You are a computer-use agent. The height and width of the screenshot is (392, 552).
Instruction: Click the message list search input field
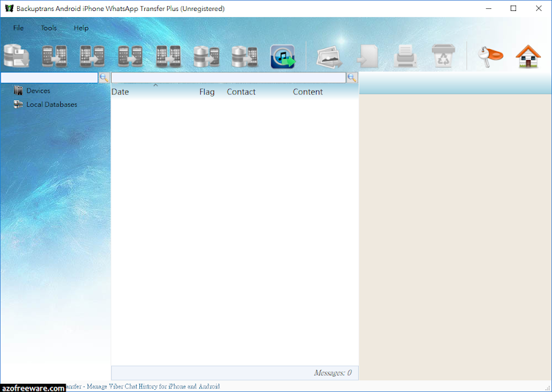[228, 77]
